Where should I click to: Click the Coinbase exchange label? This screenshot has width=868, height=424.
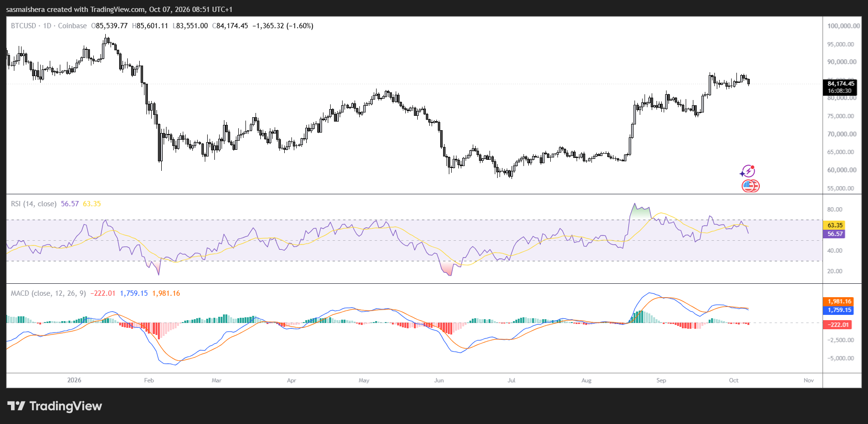pos(72,26)
